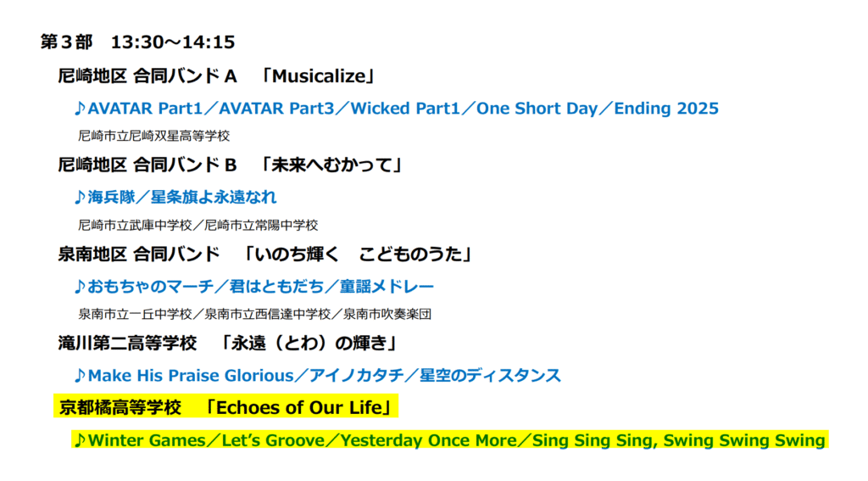Viewport: 868px width, 481px height.
Task: Select 泉南地区 合同バンド いのち輝く title
Action: (264, 254)
